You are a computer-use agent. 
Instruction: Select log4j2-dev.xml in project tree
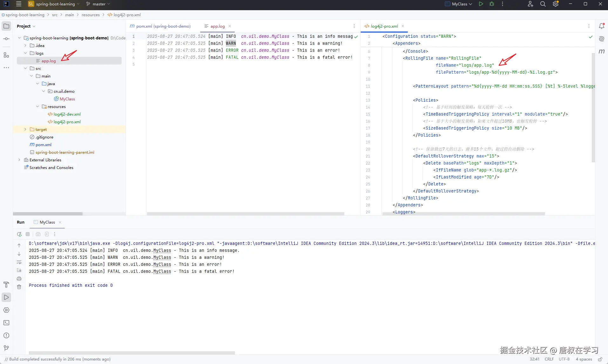(67, 114)
